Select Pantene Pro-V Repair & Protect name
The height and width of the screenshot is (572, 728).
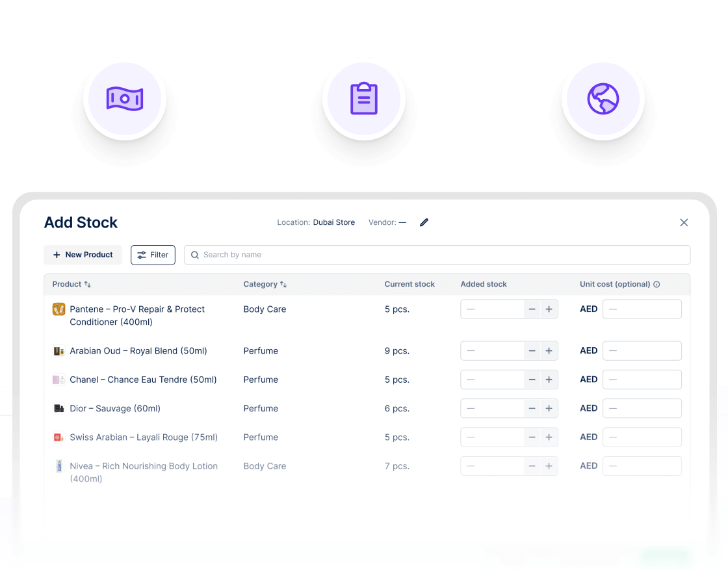(x=137, y=316)
